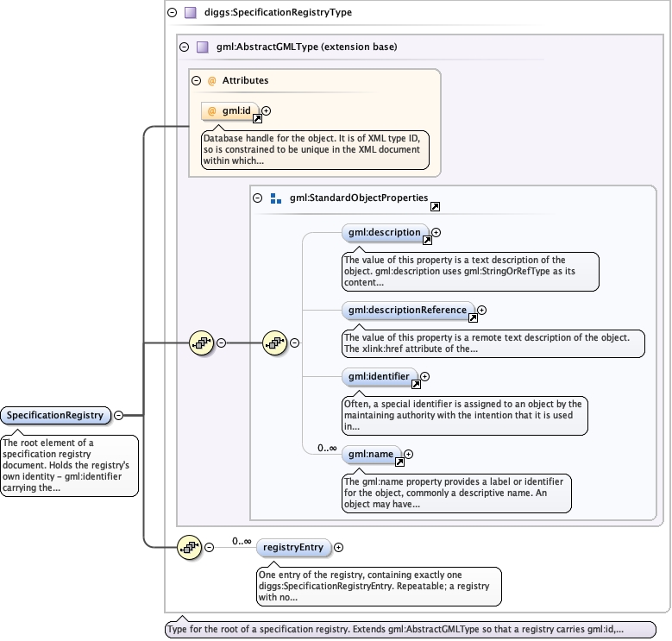This screenshot has height=641, width=672.
Task: Collapse the Attributes section
Action: (x=197, y=80)
